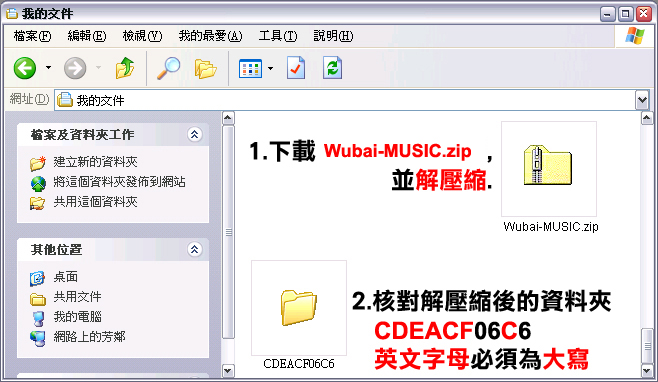Click the gray Forward arrow button
The height and width of the screenshot is (382, 658).
coord(75,68)
